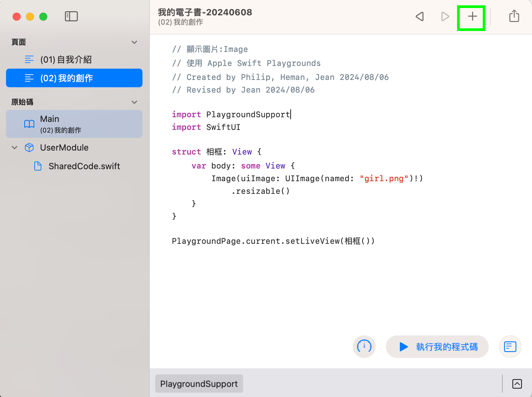Image resolution: width=532 pixels, height=397 pixels.
Task: Open the share icon in toolbar
Action: (514, 16)
